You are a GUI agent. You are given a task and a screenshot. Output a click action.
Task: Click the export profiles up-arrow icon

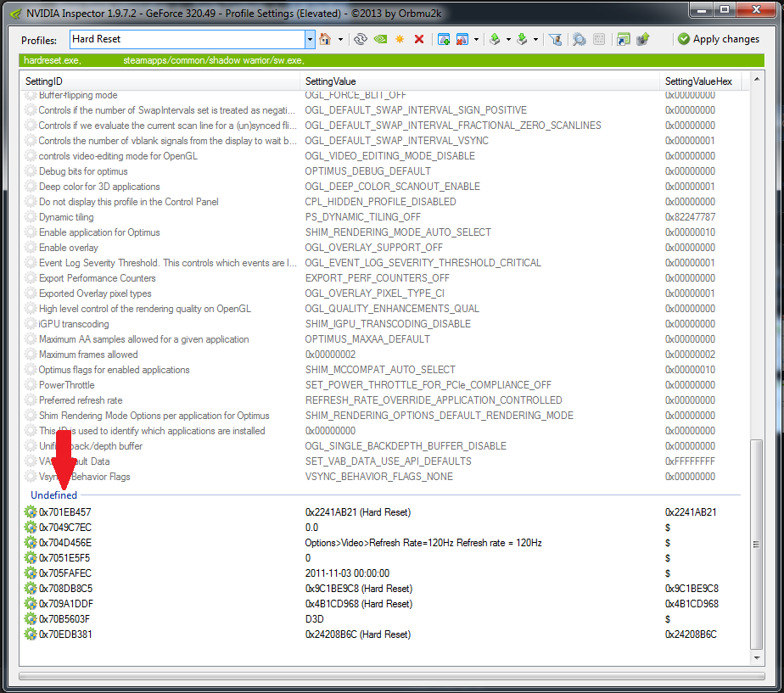pos(495,39)
